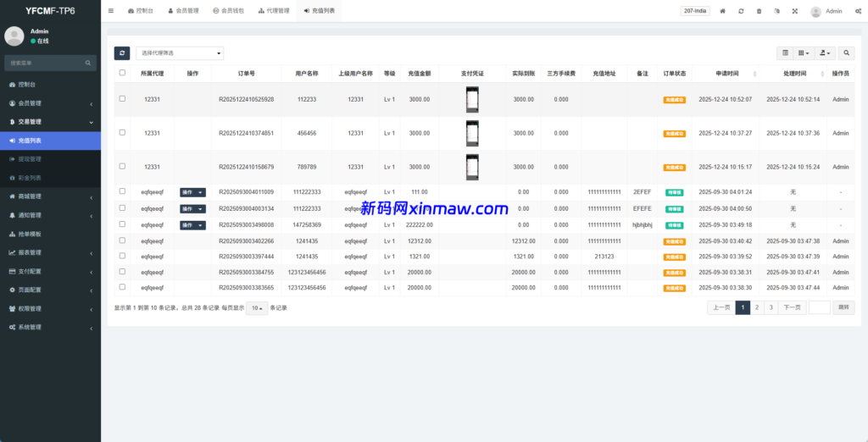Open 操作 dropdown for order R2025093003498008
868x442 pixels.
coord(192,225)
